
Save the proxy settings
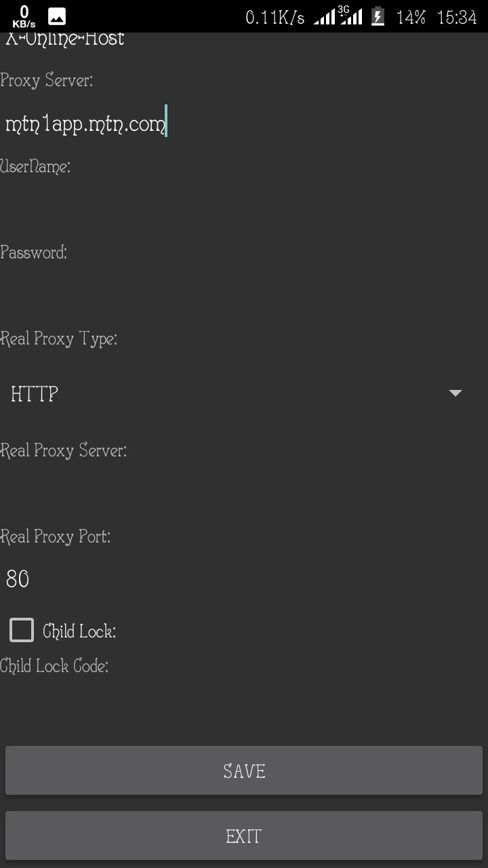coord(244,770)
